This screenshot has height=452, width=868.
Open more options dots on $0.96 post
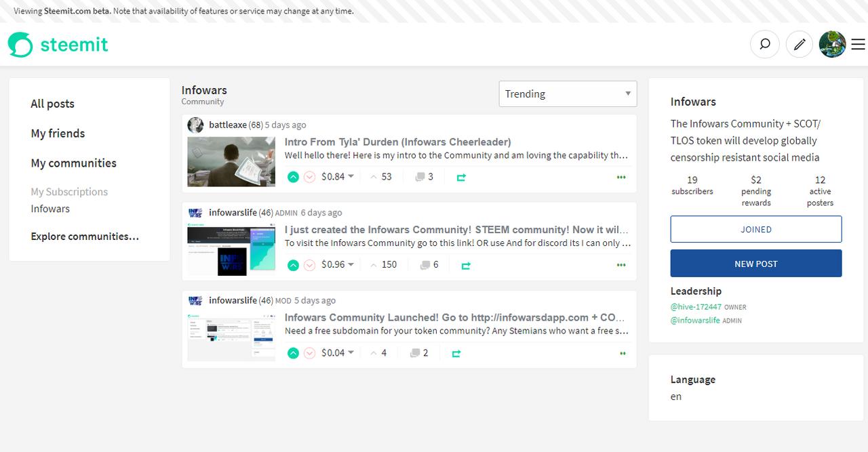(x=621, y=265)
